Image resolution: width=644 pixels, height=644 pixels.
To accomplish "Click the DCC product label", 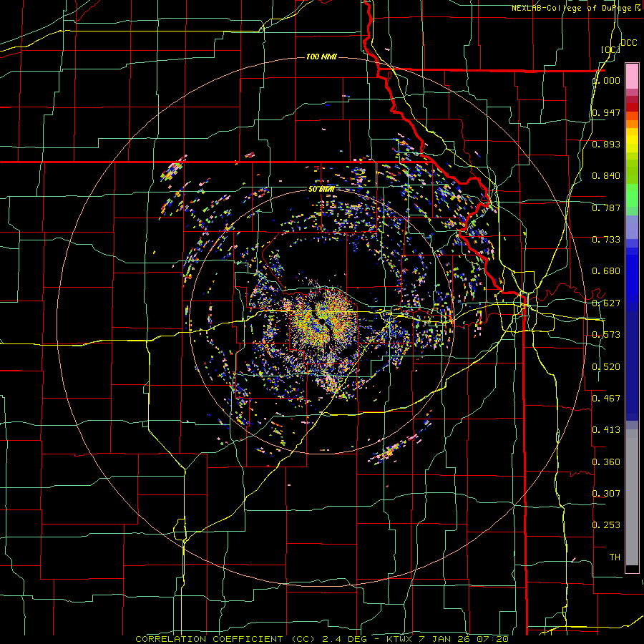I will tap(629, 43).
